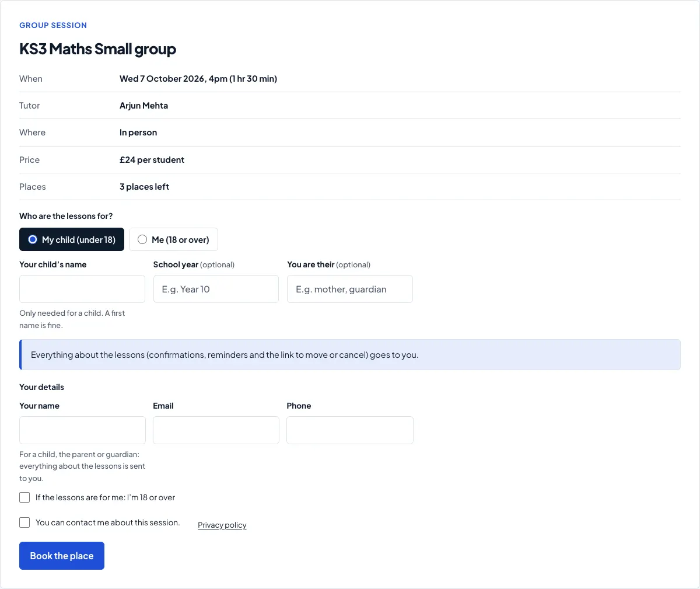Select "My child (under 18)" option

click(x=72, y=239)
